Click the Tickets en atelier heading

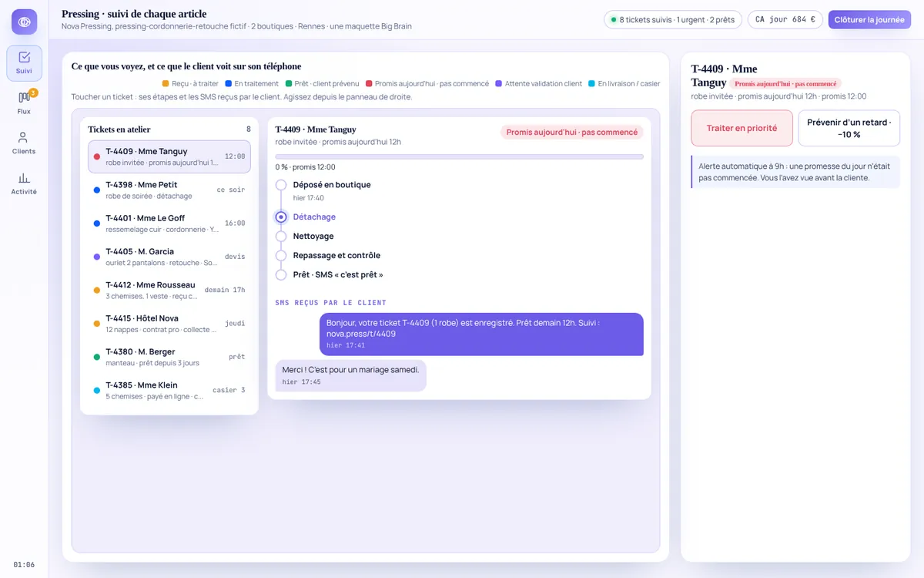[119, 129]
